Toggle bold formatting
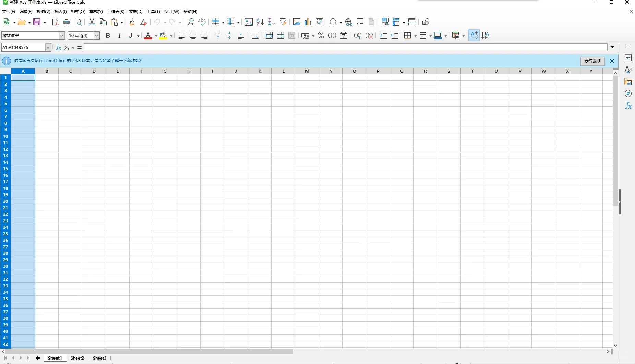The width and height of the screenshot is (635, 364). [x=108, y=36]
